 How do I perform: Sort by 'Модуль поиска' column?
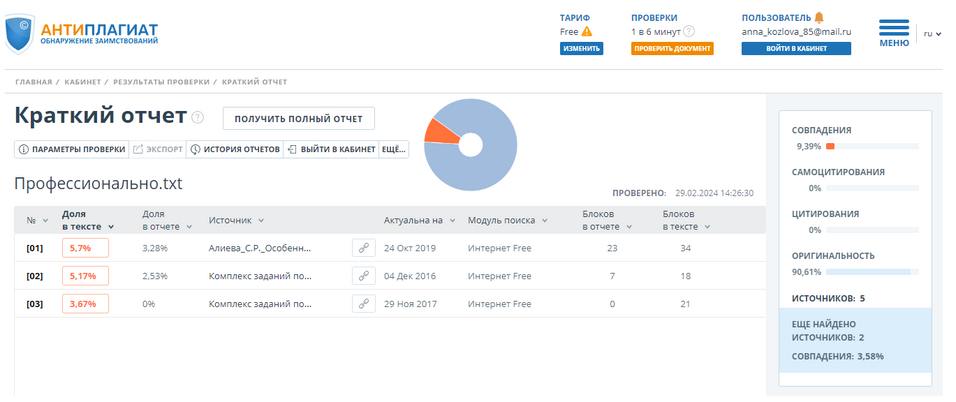click(x=507, y=220)
